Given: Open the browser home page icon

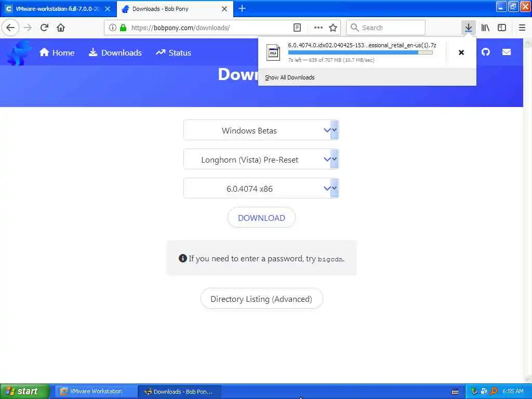Looking at the screenshot, I should (61, 28).
